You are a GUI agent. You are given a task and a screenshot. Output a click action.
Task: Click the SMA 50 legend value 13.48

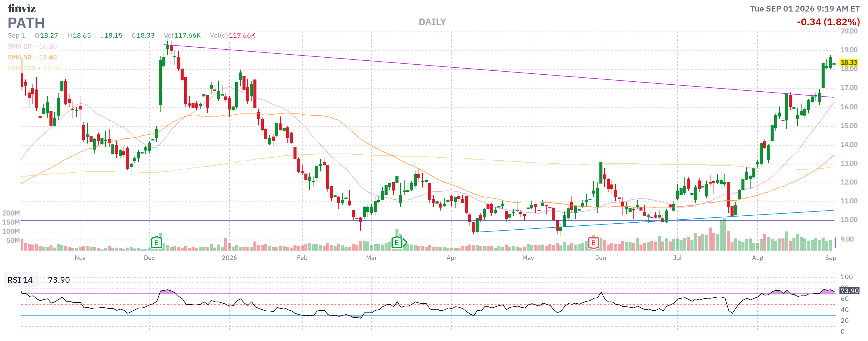point(48,57)
